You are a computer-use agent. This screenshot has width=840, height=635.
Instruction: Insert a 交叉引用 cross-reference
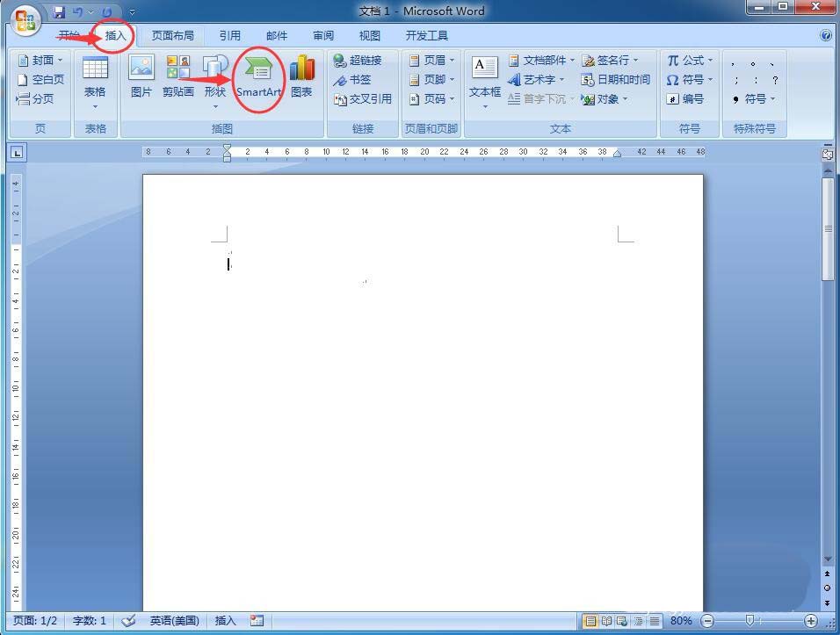point(363,99)
